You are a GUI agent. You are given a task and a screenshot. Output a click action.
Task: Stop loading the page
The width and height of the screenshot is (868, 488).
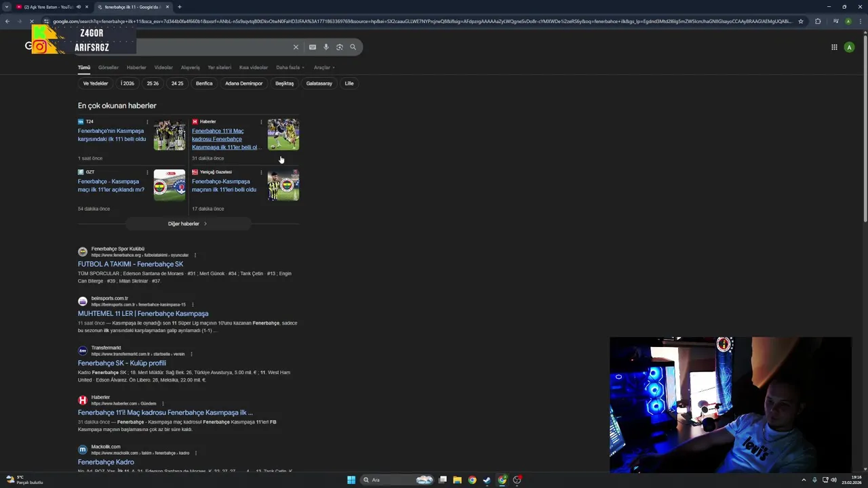pos(32,21)
